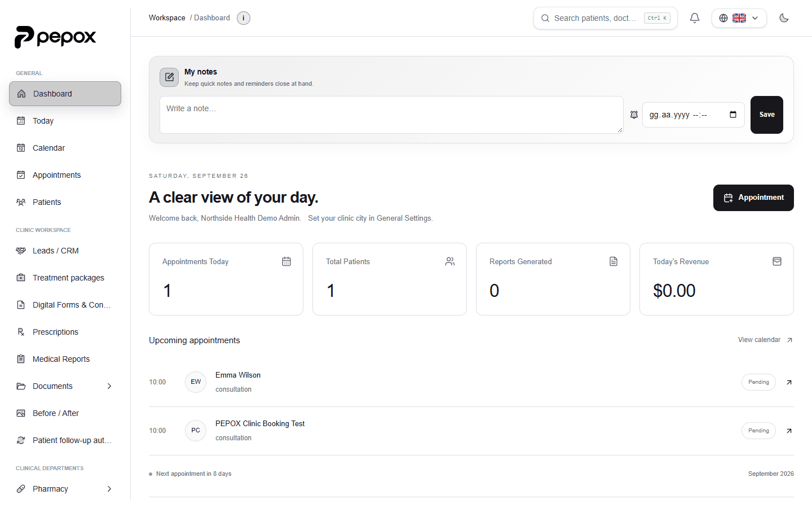Click the PC avatar for PEPOX Clinic

click(x=196, y=431)
